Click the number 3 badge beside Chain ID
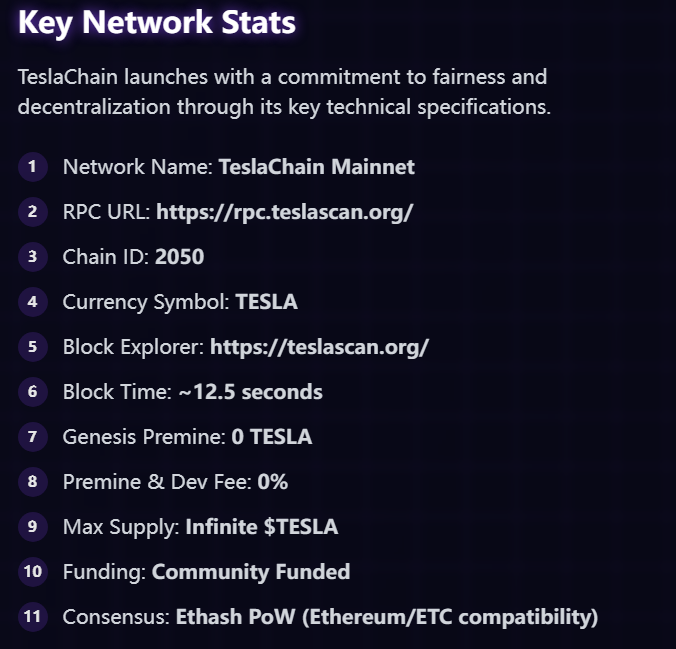 tap(32, 256)
